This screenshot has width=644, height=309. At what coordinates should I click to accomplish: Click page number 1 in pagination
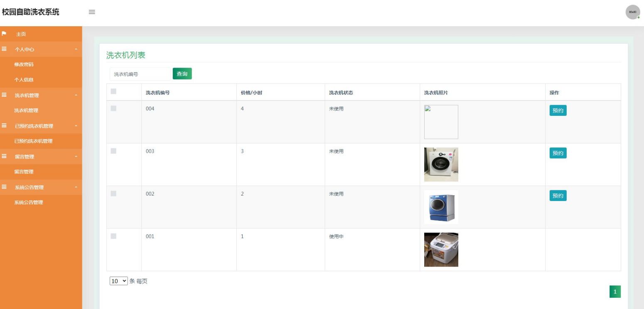tap(615, 292)
